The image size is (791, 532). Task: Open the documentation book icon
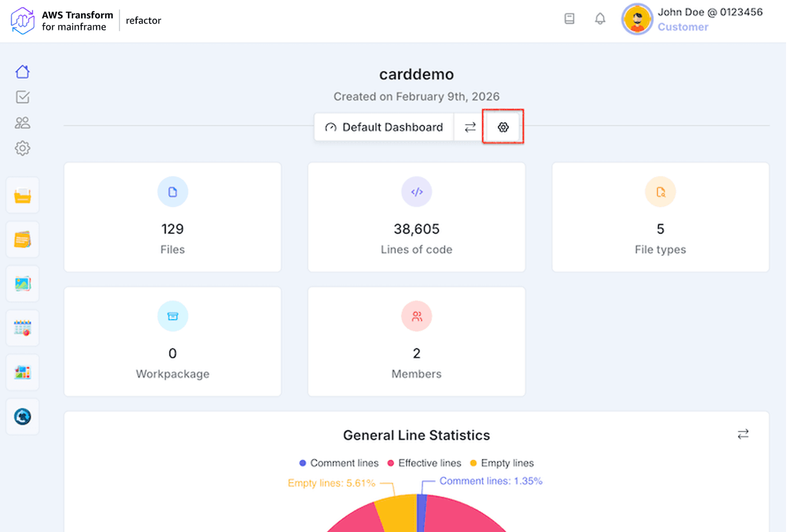[x=570, y=19]
